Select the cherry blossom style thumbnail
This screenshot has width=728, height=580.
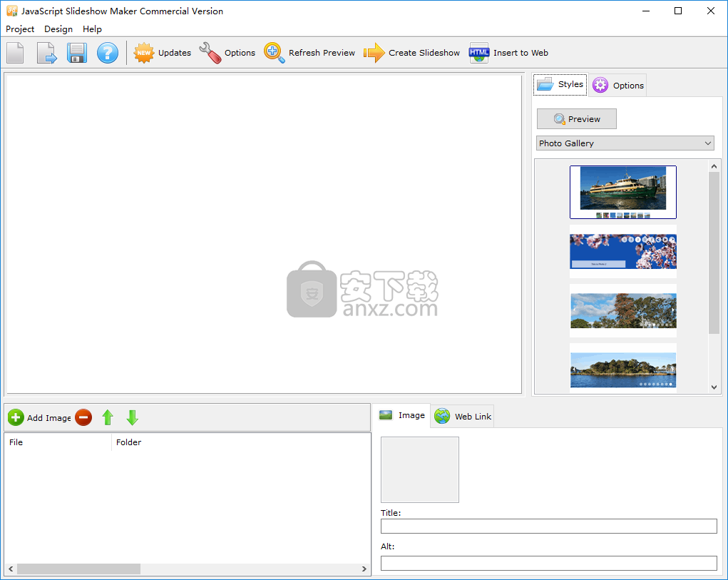tap(622, 251)
